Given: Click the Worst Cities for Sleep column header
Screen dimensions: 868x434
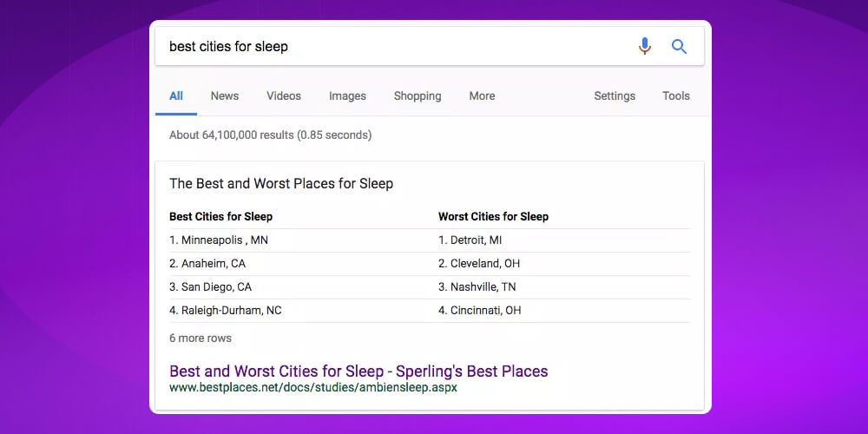Looking at the screenshot, I should [x=493, y=216].
